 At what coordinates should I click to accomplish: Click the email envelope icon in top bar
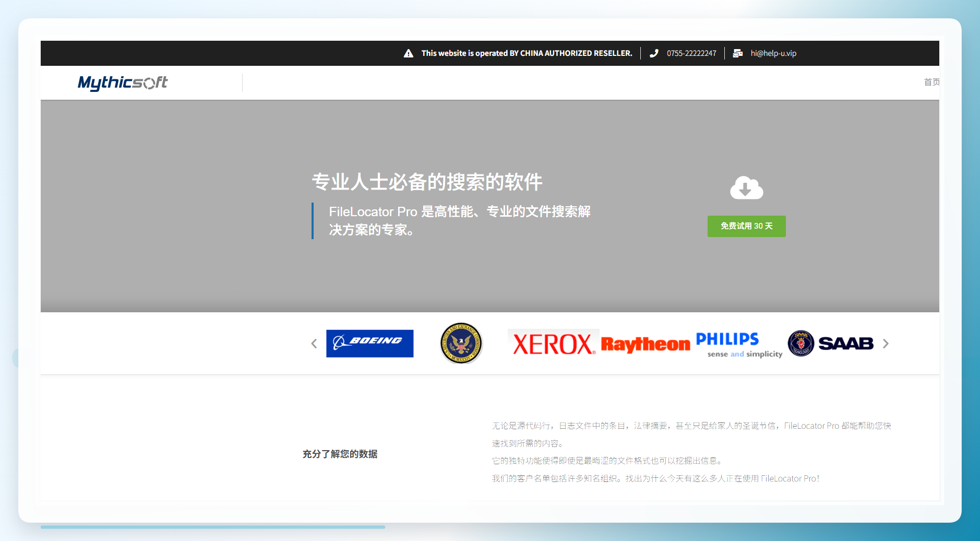(x=738, y=53)
